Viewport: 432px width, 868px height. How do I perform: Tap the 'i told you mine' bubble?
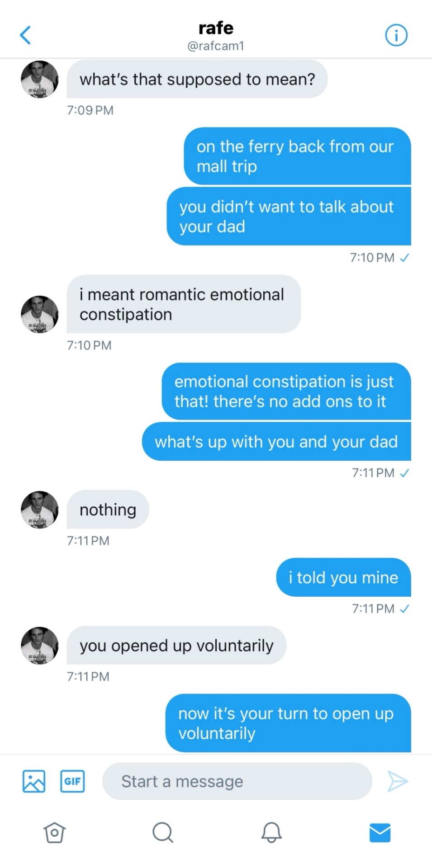343,577
